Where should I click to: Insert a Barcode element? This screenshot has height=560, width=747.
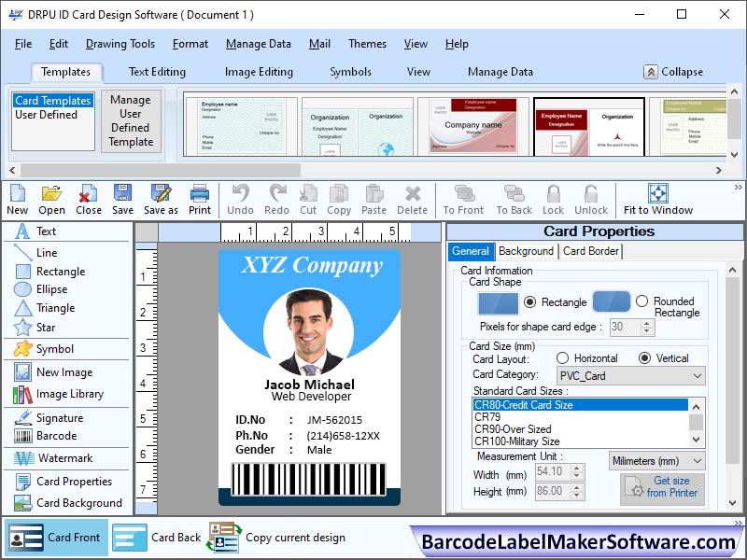45,436
